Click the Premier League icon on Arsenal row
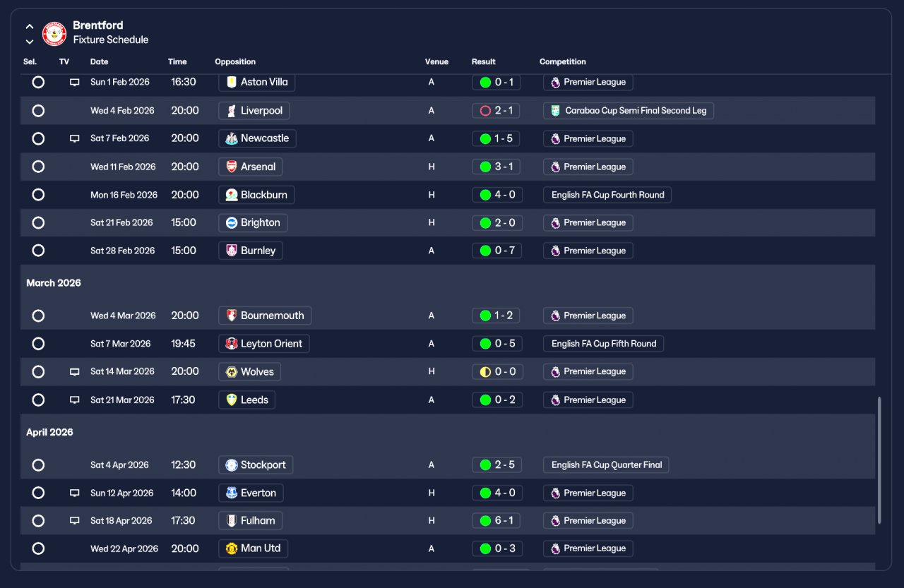This screenshot has width=904, height=588. (x=556, y=167)
